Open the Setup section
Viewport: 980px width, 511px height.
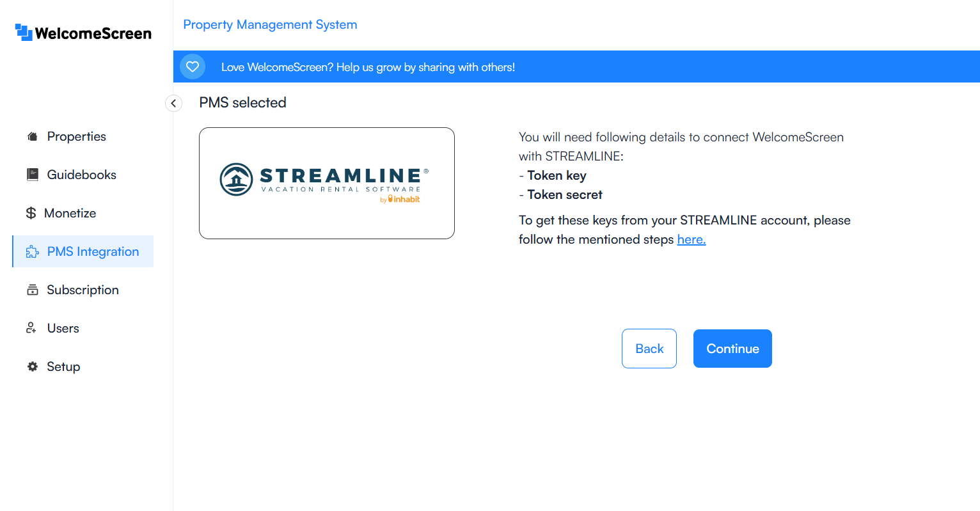pos(83,366)
